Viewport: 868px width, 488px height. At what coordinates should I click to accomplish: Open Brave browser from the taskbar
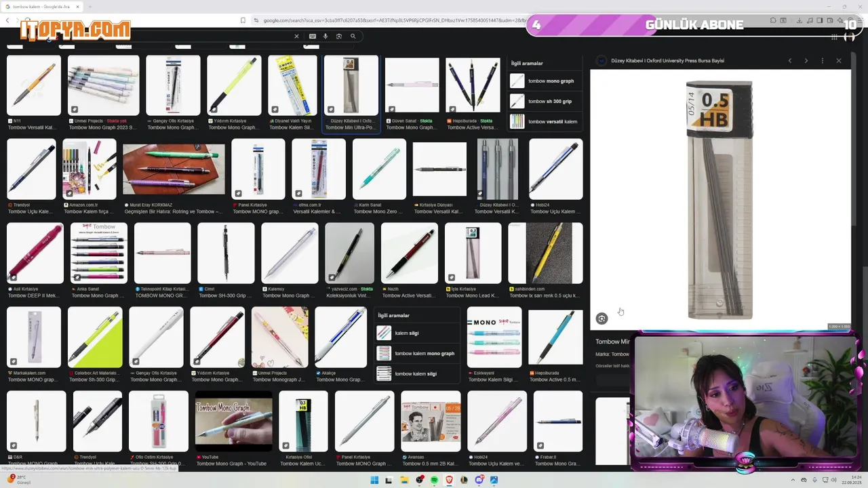tap(449, 480)
